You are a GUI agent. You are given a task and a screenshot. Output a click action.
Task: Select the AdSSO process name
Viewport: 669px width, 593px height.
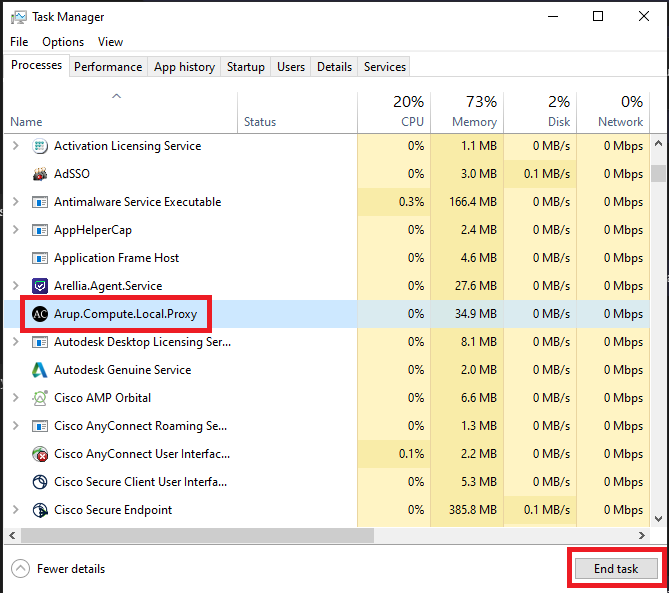pos(72,174)
